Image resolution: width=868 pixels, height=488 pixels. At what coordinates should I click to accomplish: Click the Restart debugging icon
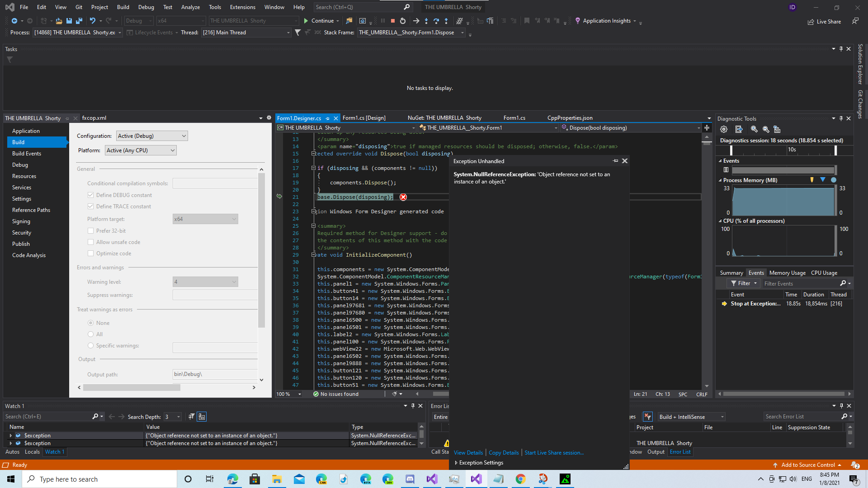tap(403, 21)
